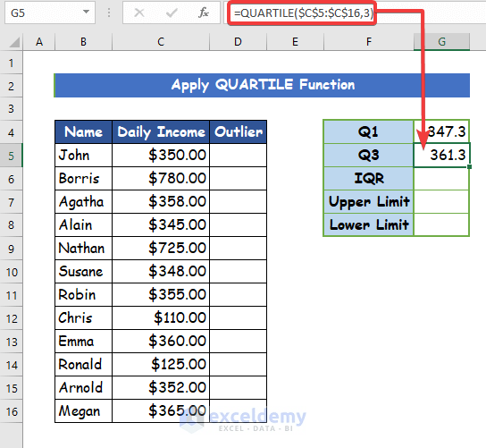Select column A header

(x=38, y=41)
